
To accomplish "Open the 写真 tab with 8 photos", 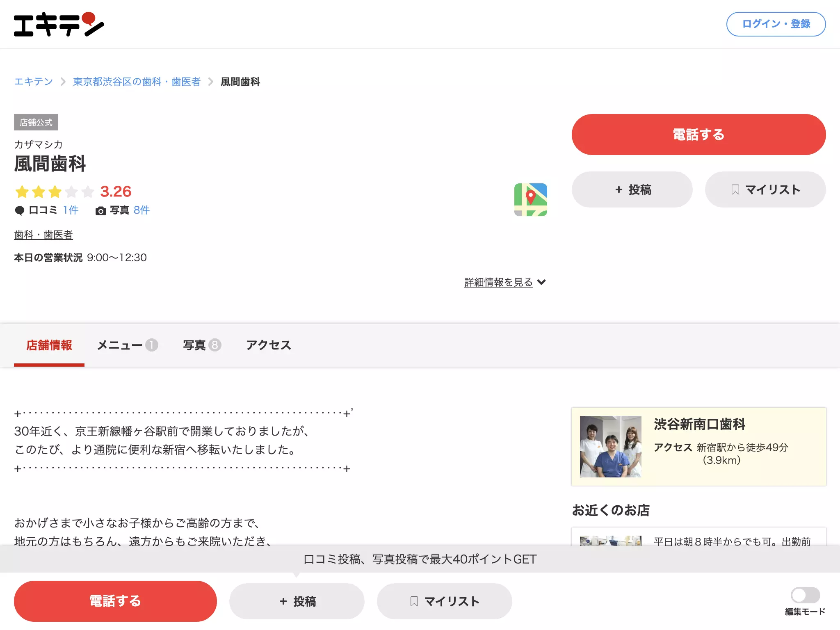I will coord(202,345).
